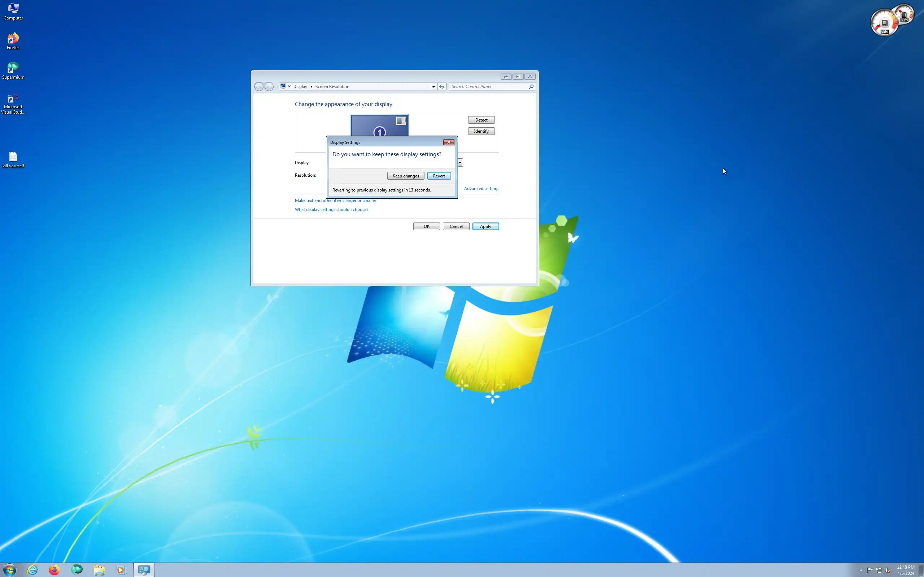Screen dimensions: 924x577
Task: Open Windows Explorer from the taskbar
Action: (x=99, y=570)
